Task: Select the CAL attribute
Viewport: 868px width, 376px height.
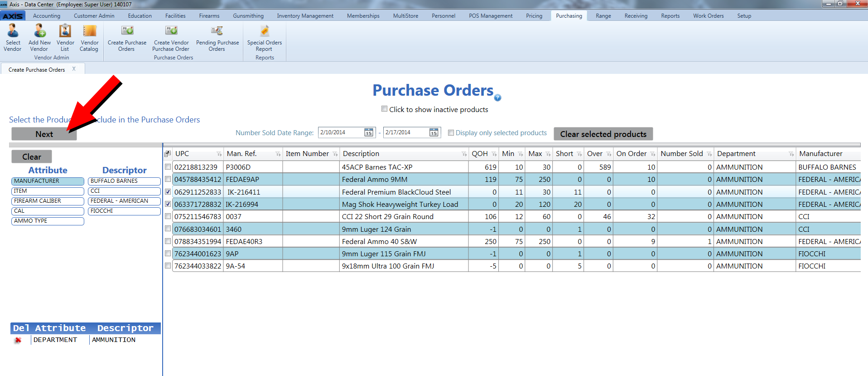Action: (x=48, y=211)
